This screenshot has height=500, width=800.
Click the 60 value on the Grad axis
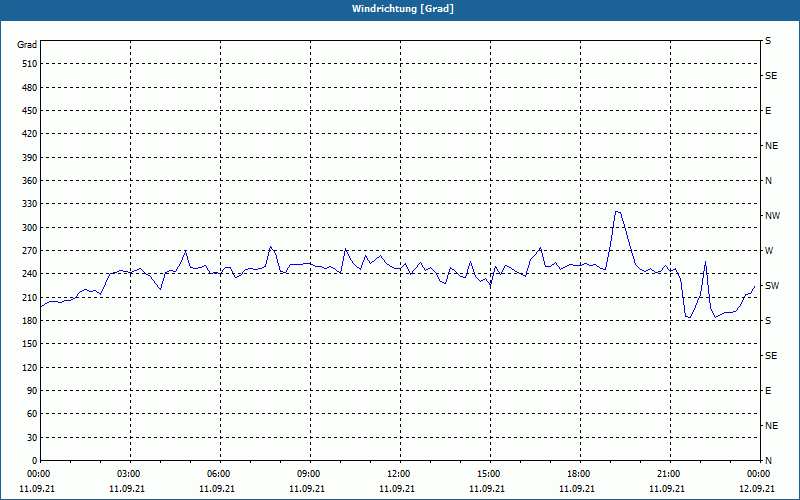pyautogui.click(x=32, y=414)
